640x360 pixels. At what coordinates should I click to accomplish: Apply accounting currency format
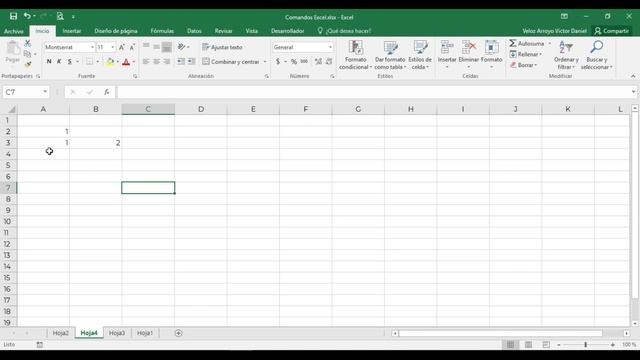point(278,62)
